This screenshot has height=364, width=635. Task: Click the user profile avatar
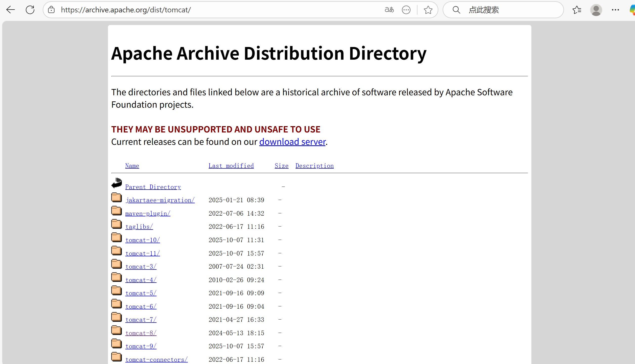(596, 10)
